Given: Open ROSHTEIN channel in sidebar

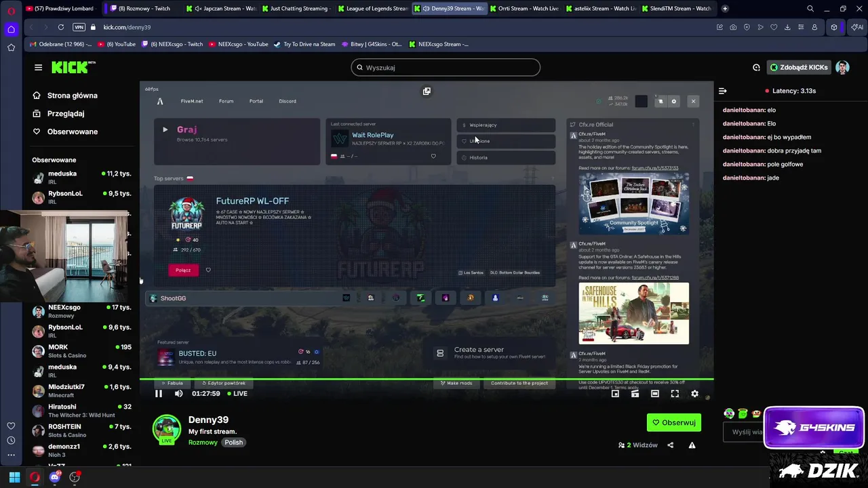Looking at the screenshot, I should pyautogui.click(x=81, y=430).
